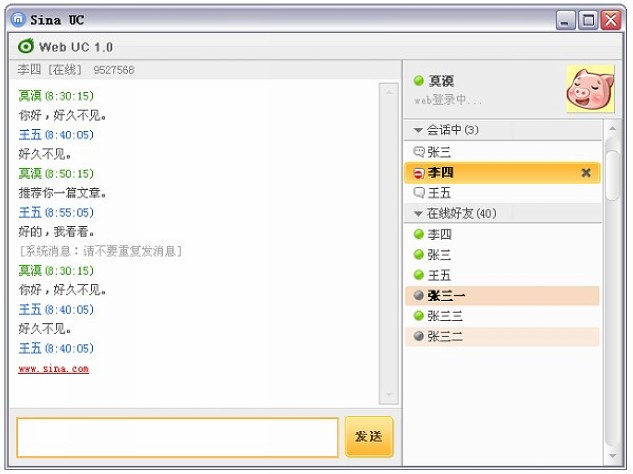Click the name 莫漠 in profile header
633x474 pixels.
click(x=441, y=81)
